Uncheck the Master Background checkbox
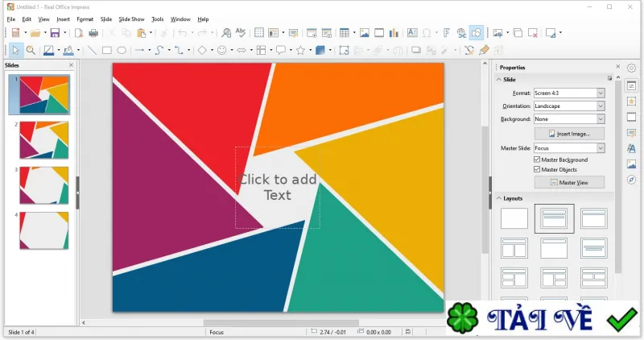The height and width of the screenshot is (340, 644). tap(537, 160)
